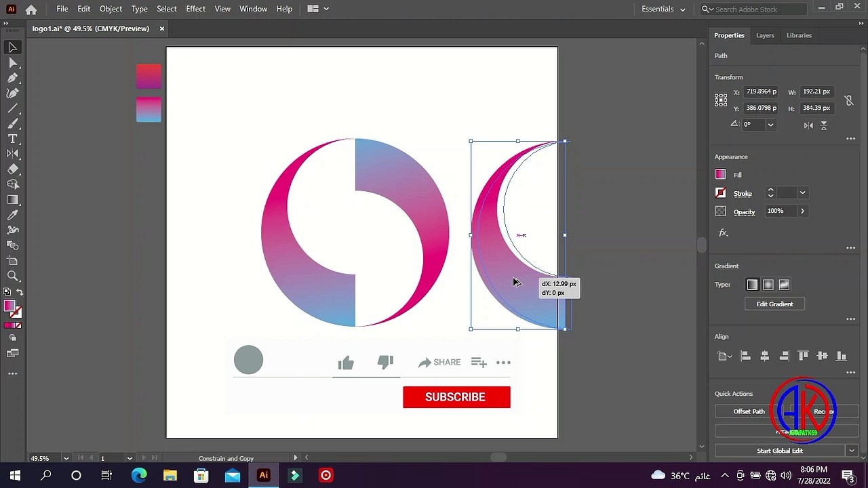Select the Type tool
The image size is (868, 488).
[x=13, y=139]
